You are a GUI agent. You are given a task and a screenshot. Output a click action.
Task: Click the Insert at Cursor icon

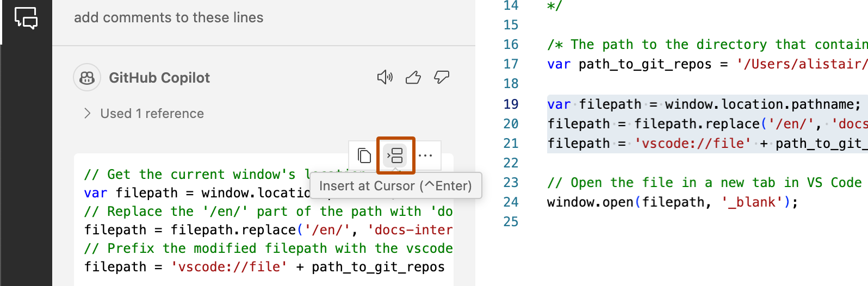[395, 156]
